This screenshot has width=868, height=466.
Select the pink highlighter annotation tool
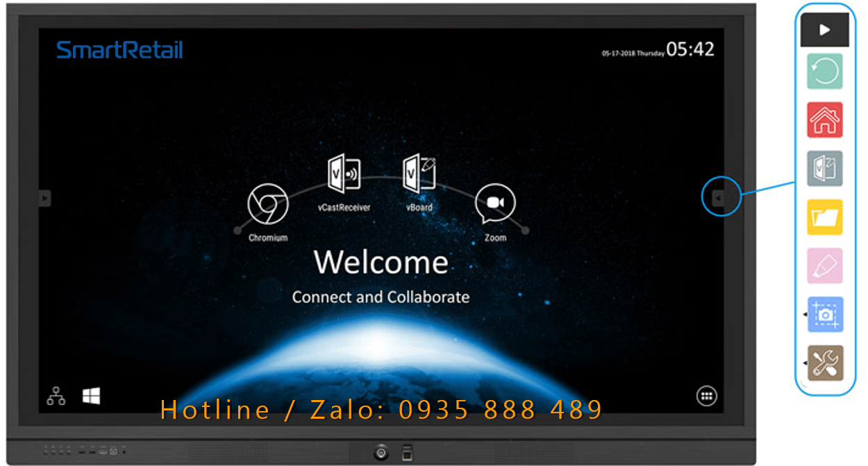[x=825, y=265]
